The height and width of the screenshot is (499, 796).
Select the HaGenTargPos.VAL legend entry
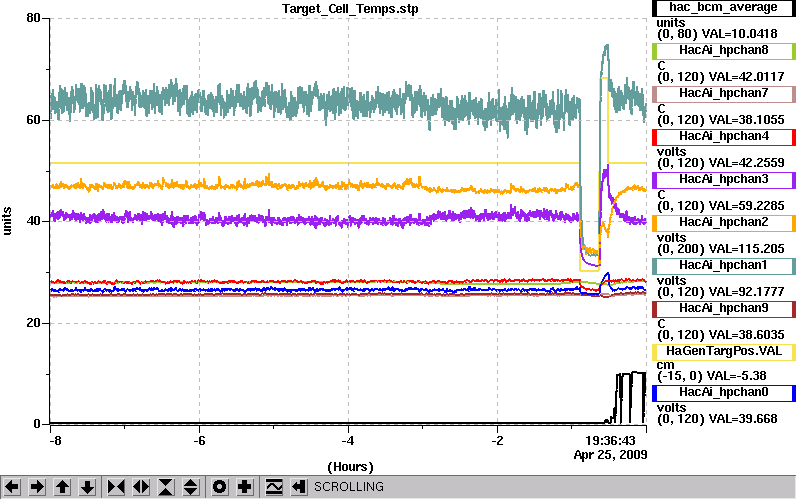click(723, 351)
